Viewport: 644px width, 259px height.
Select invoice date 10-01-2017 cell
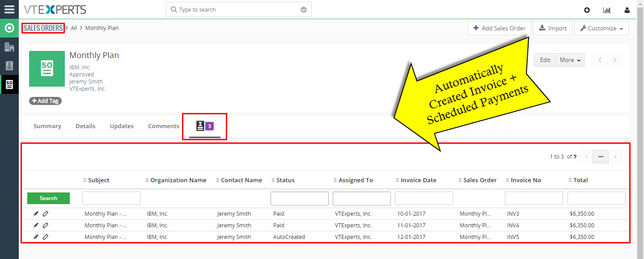pyautogui.click(x=411, y=213)
